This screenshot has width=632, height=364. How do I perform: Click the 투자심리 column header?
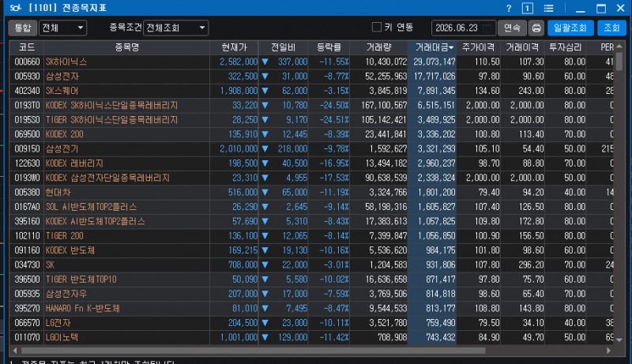tap(566, 47)
